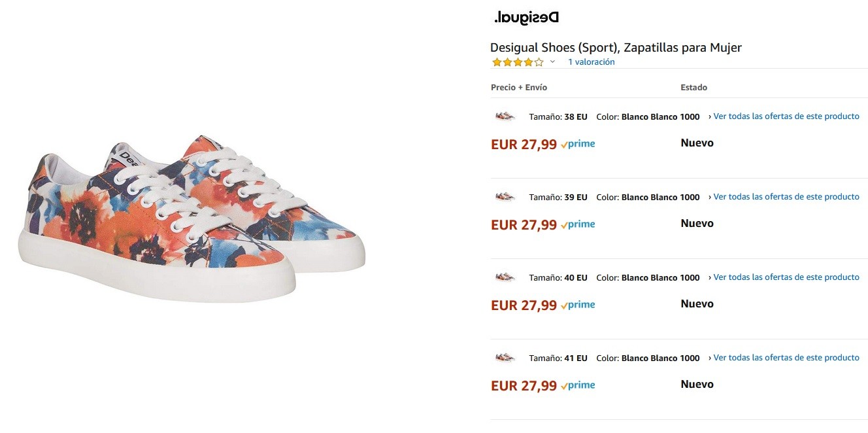View all offers for size 38 EU

786,116
